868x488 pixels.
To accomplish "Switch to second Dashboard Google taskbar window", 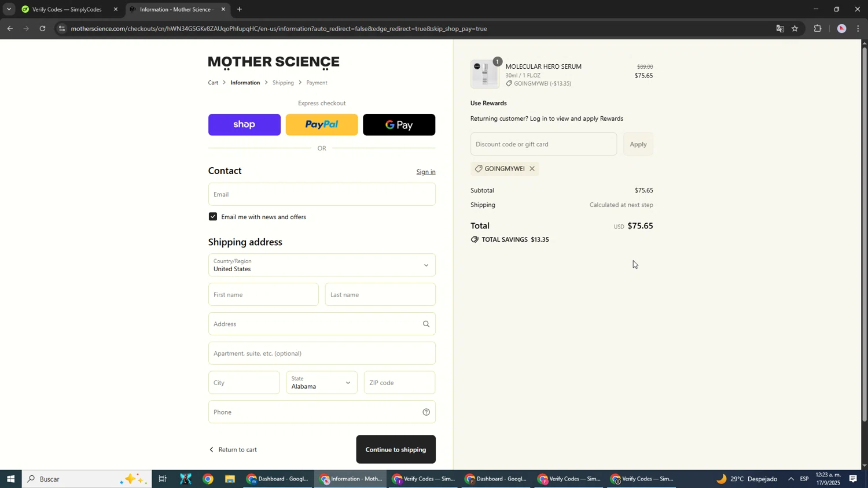I will [x=496, y=479].
